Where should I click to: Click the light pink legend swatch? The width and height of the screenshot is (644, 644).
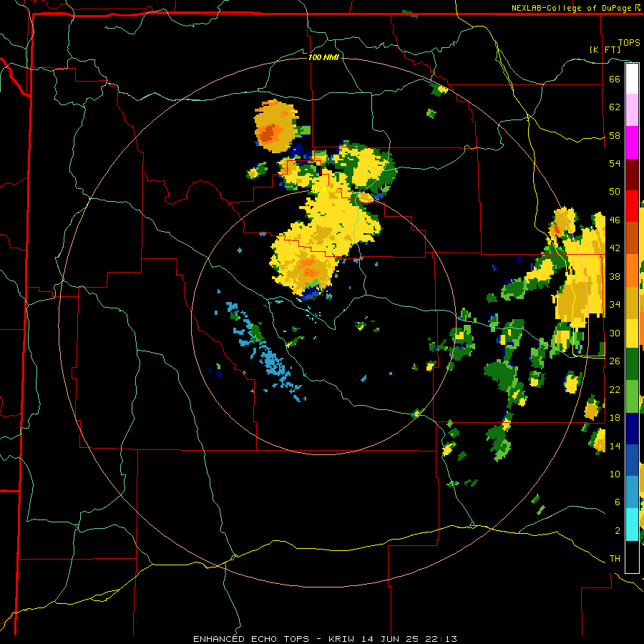[632, 109]
